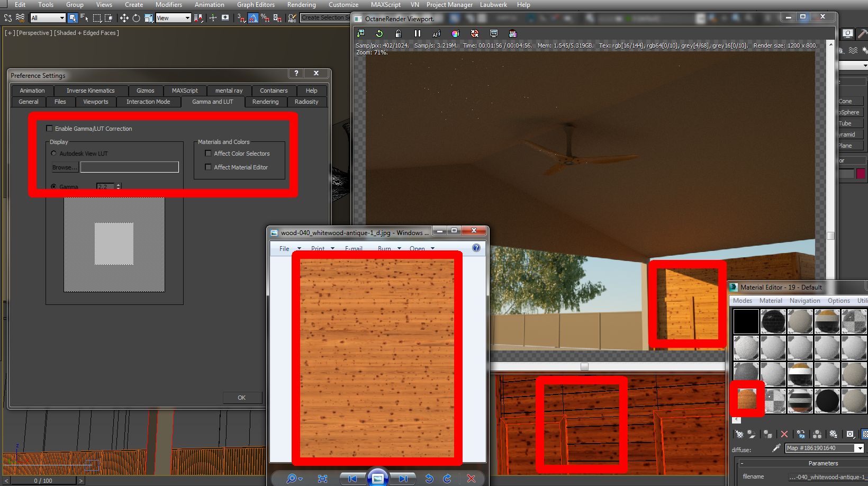Click the Autodesk View LUT file path field
The image size is (868, 486).
(x=130, y=167)
